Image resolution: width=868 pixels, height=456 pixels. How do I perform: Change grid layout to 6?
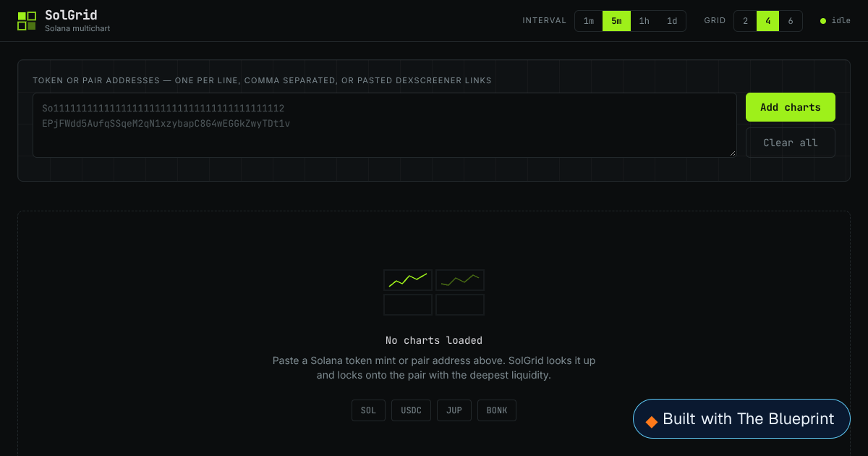791,21
